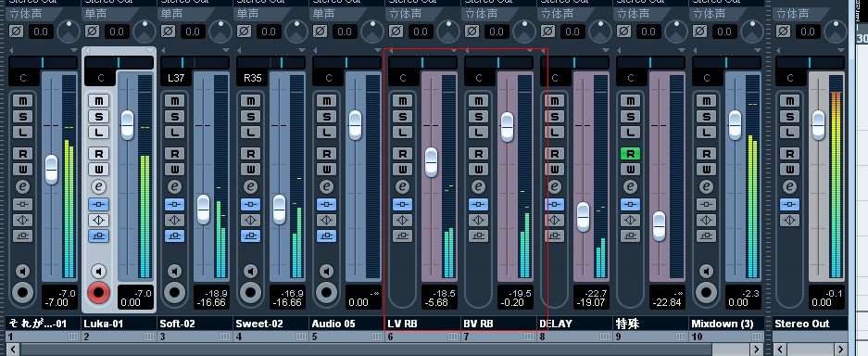Toggle the monitor speaker button on Luka-01
The height and width of the screenshot is (356, 868).
98,272
